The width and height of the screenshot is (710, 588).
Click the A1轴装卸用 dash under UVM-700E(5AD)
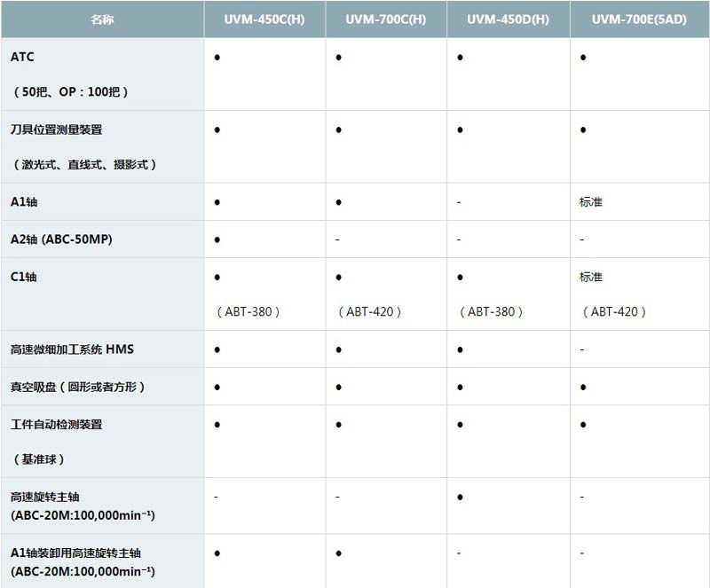coord(582,553)
